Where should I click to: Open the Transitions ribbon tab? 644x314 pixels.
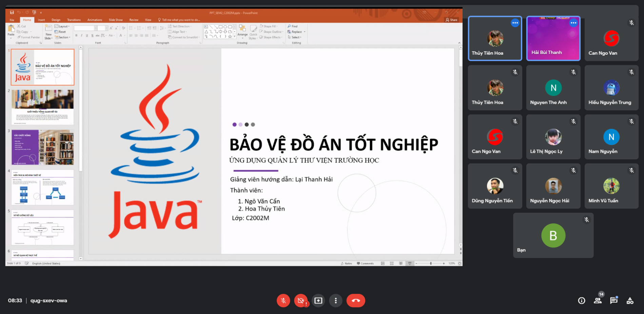pyautogui.click(x=74, y=20)
